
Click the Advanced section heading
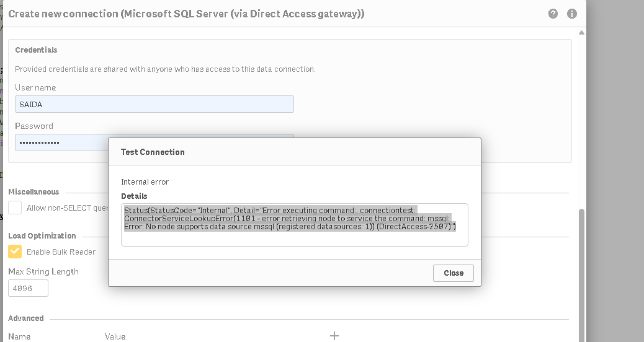tap(25, 318)
